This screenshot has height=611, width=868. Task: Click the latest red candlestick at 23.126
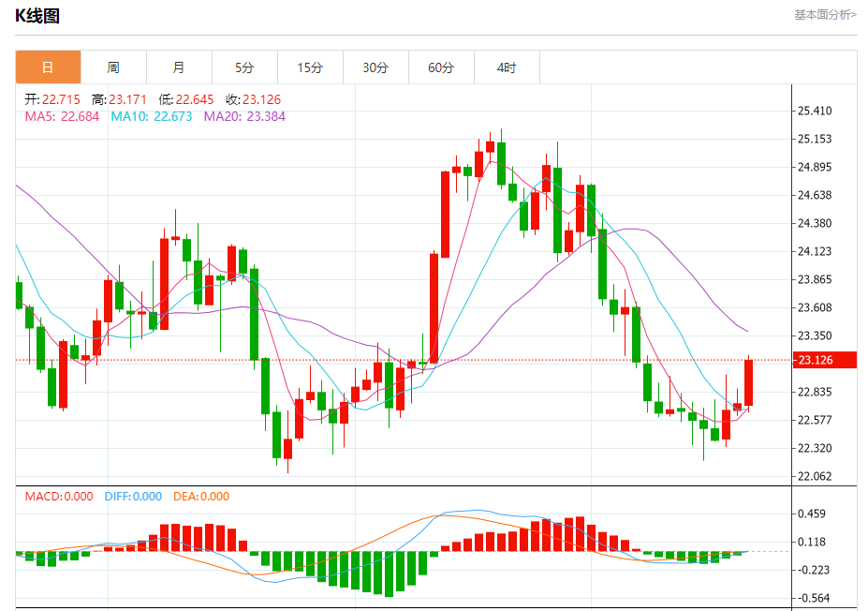coord(748,382)
